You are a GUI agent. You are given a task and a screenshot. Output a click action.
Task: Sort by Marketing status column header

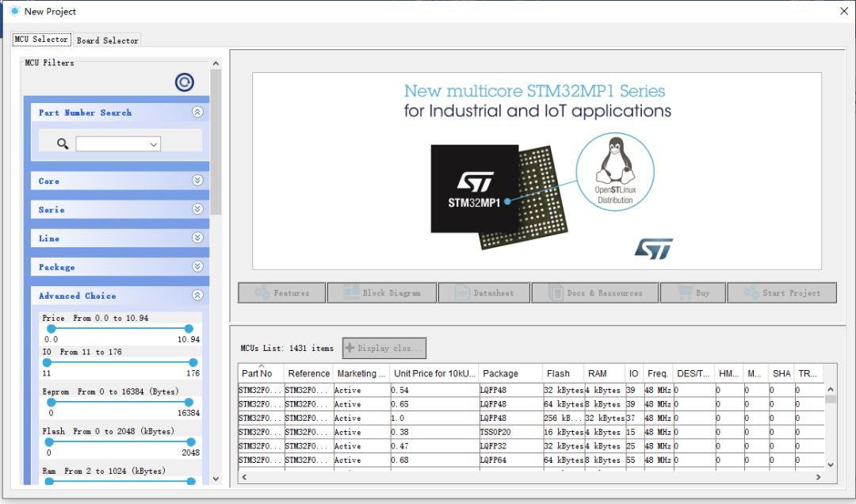[x=361, y=373]
